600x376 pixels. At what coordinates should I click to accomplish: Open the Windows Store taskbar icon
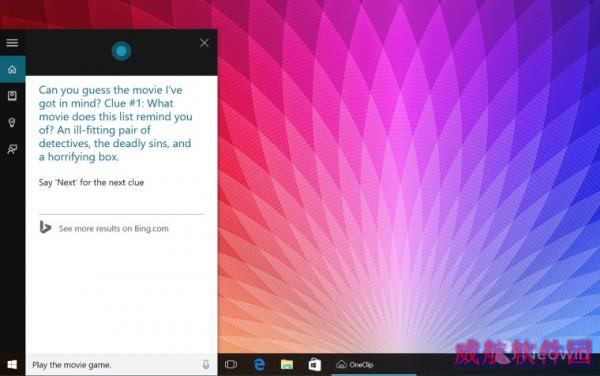click(x=315, y=365)
